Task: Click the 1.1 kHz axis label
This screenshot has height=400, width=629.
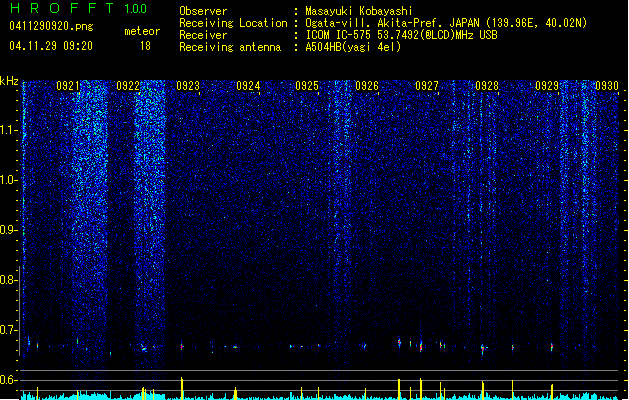Action: click(x=8, y=130)
